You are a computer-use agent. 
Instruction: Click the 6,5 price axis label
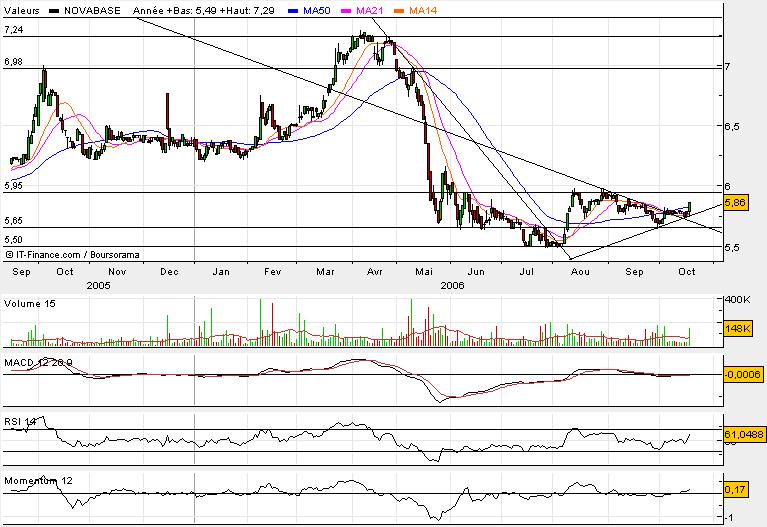(734, 126)
